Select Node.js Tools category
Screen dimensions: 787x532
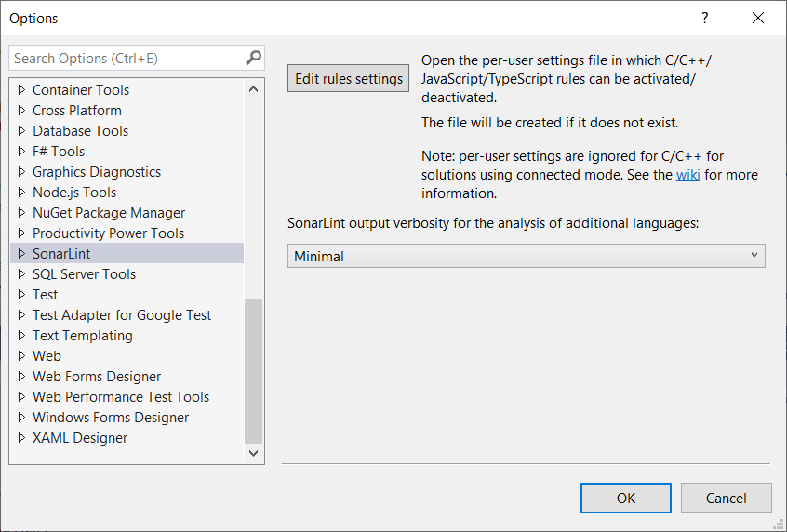coord(74,193)
